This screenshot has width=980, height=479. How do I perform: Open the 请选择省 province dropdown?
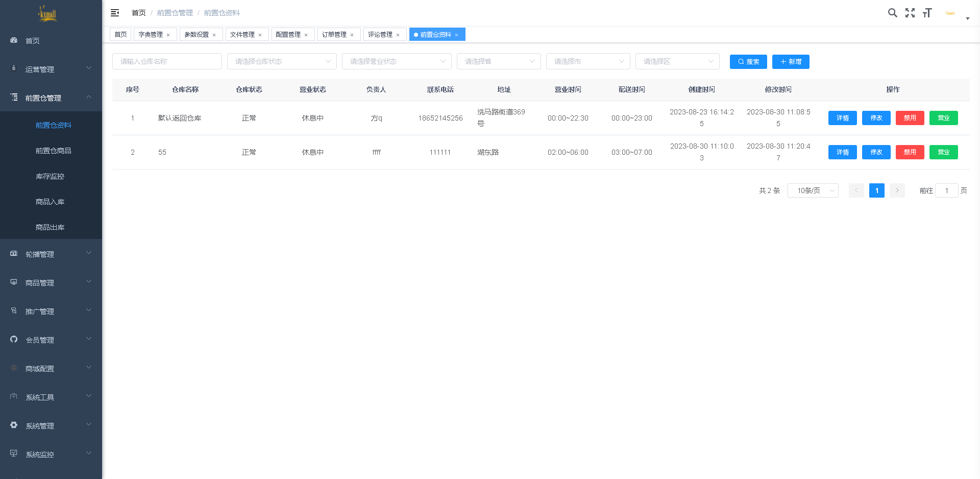pos(499,61)
